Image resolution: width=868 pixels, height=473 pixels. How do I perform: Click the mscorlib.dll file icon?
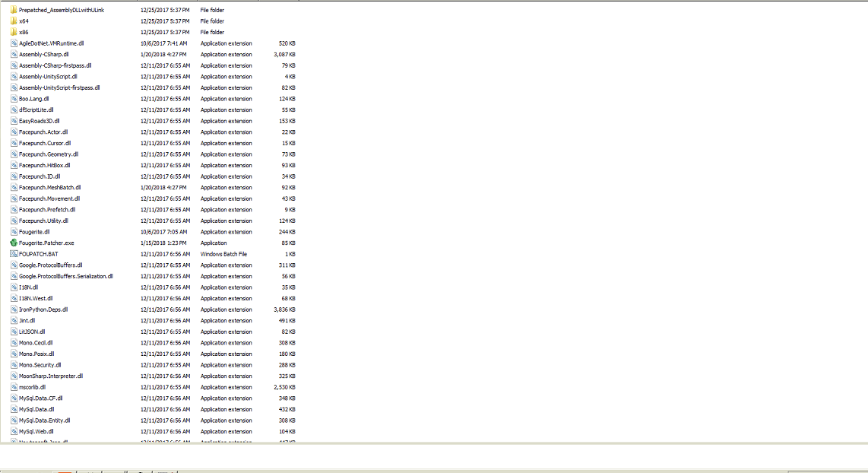(14, 387)
